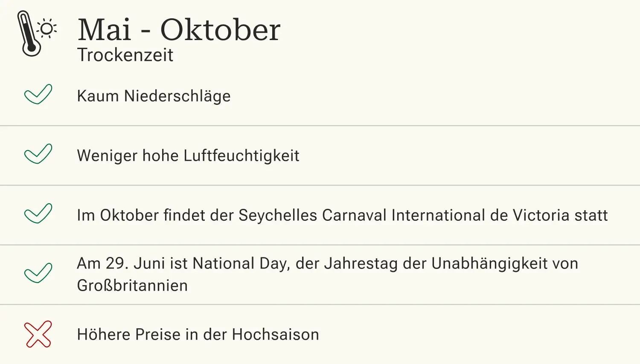Click the checkmark beside the National Day entry
640x364 pixels.
(38, 273)
